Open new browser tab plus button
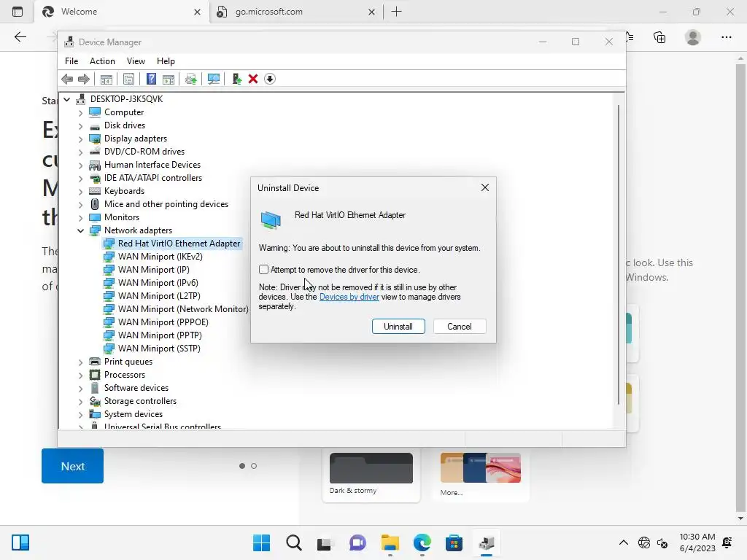Viewport: 747px width, 560px height. (x=396, y=12)
